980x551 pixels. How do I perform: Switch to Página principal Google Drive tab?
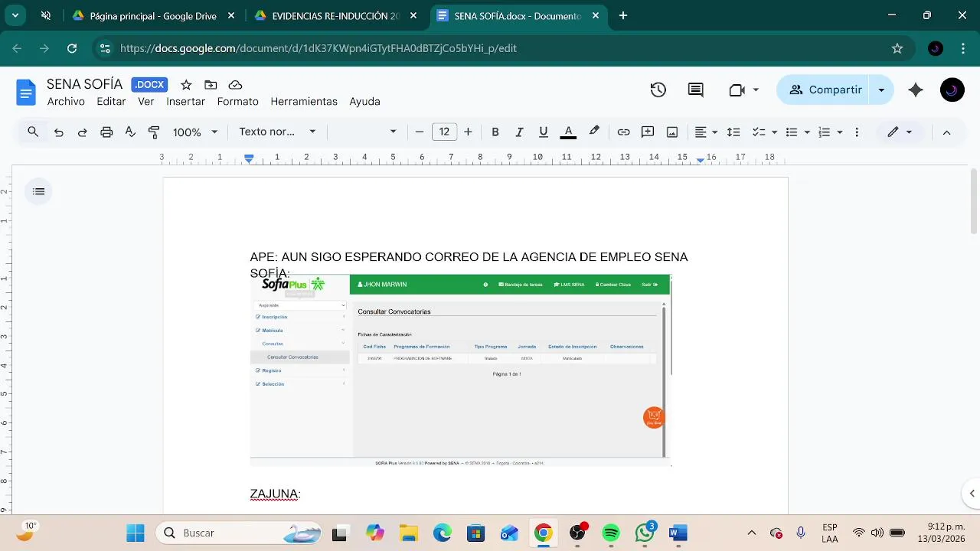coord(154,15)
